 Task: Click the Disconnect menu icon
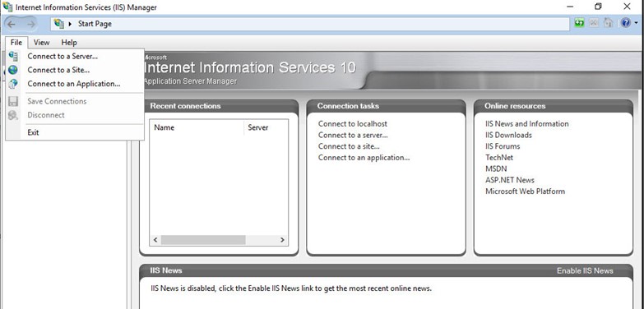13,115
